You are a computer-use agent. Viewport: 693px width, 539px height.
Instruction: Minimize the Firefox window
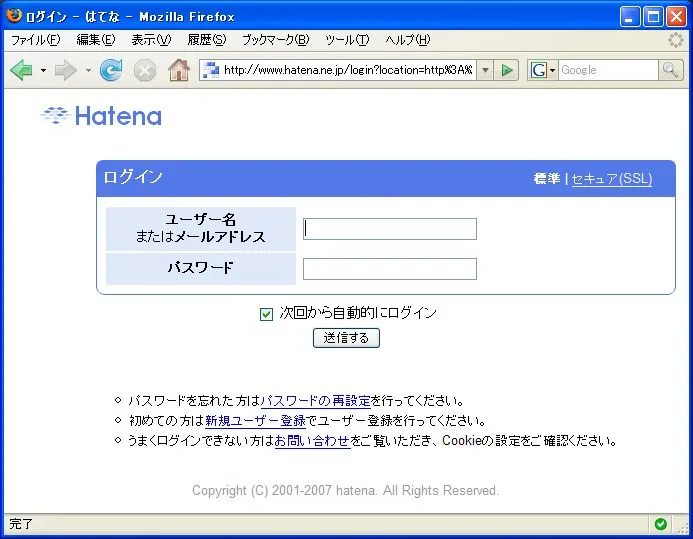(x=630, y=17)
